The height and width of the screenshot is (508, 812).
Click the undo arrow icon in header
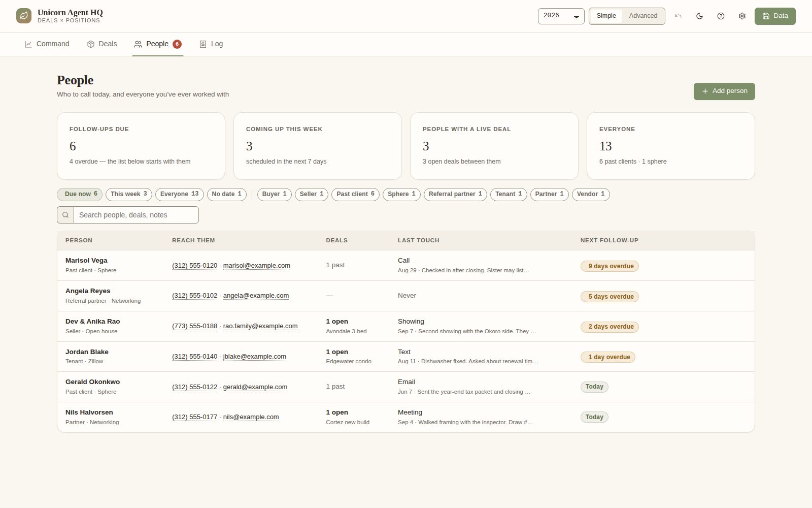pyautogui.click(x=678, y=16)
